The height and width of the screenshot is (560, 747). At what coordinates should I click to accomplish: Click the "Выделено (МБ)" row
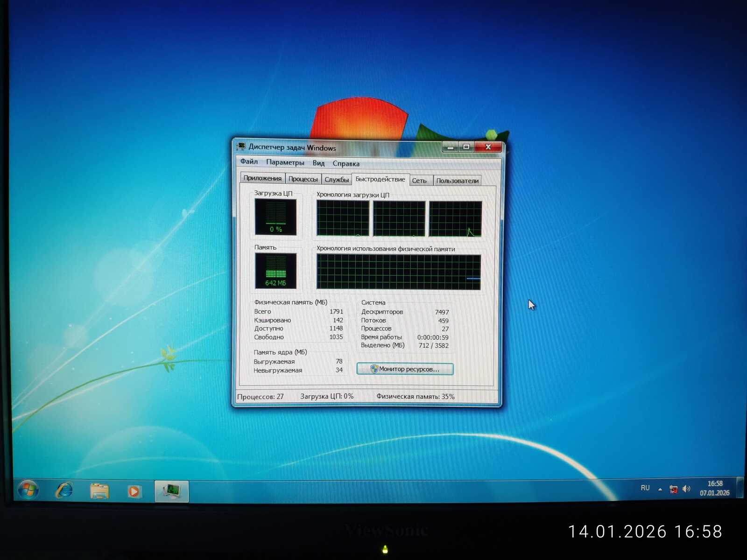405,345
